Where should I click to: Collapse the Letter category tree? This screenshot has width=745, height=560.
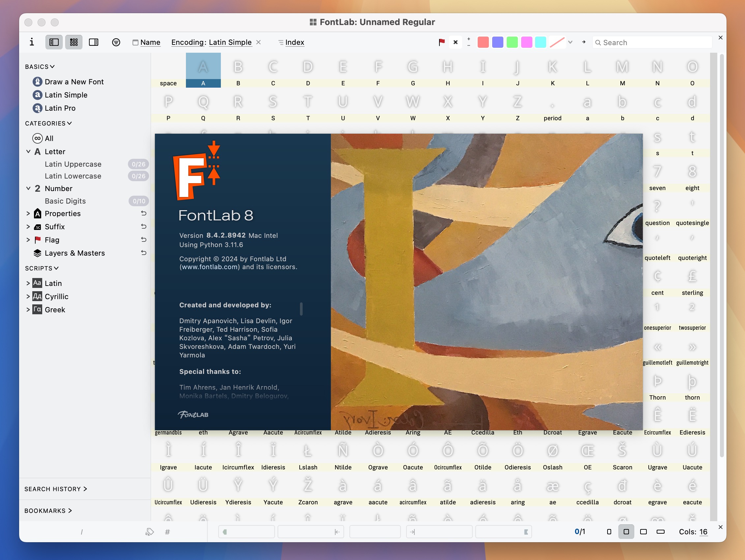pyautogui.click(x=28, y=152)
